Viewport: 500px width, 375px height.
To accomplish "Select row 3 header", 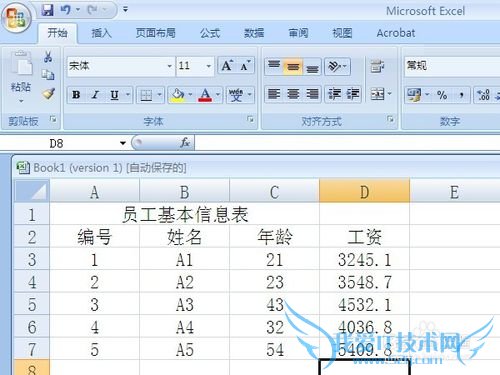I will [32, 259].
